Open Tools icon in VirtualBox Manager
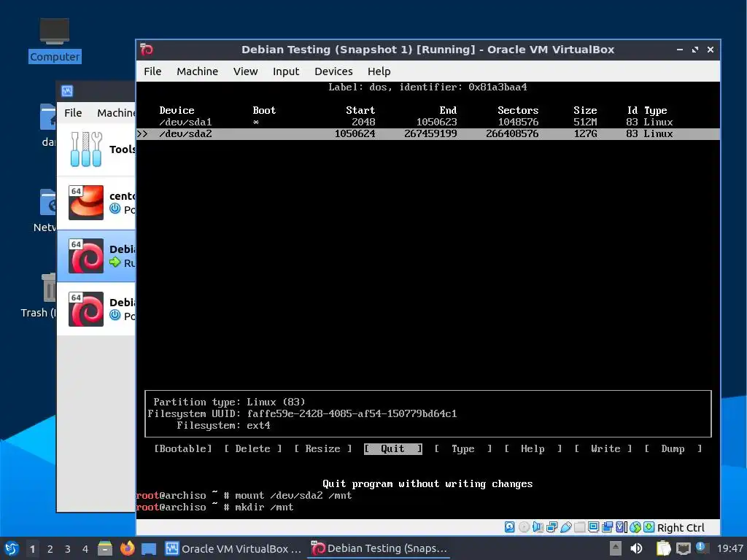 (86, 149)
